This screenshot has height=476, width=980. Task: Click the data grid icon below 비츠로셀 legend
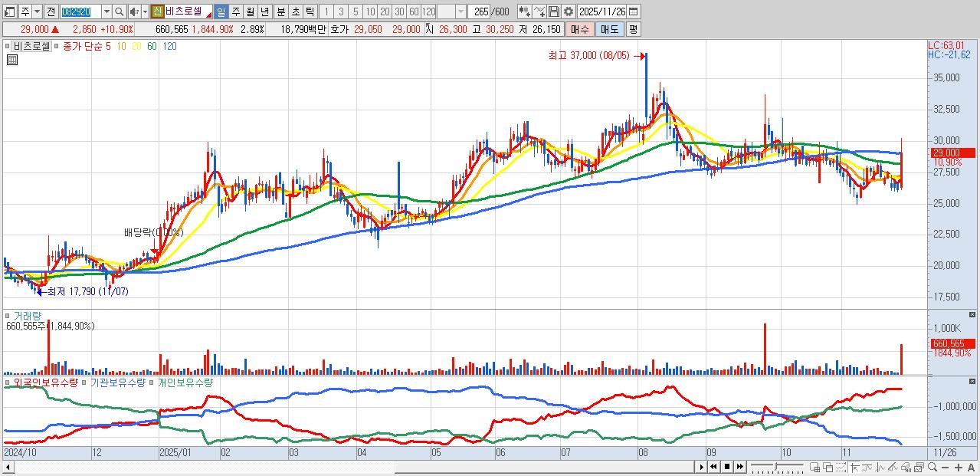point(12,60)
